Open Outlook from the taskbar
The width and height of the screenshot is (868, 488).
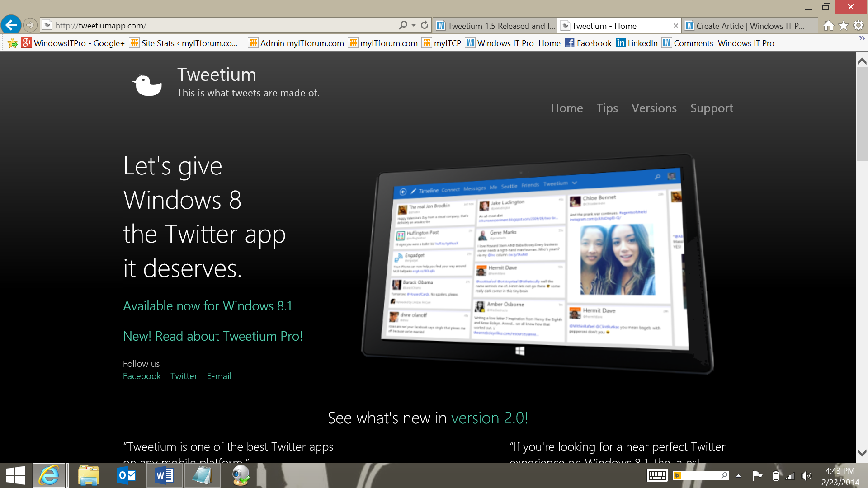[x=127, y=475]
